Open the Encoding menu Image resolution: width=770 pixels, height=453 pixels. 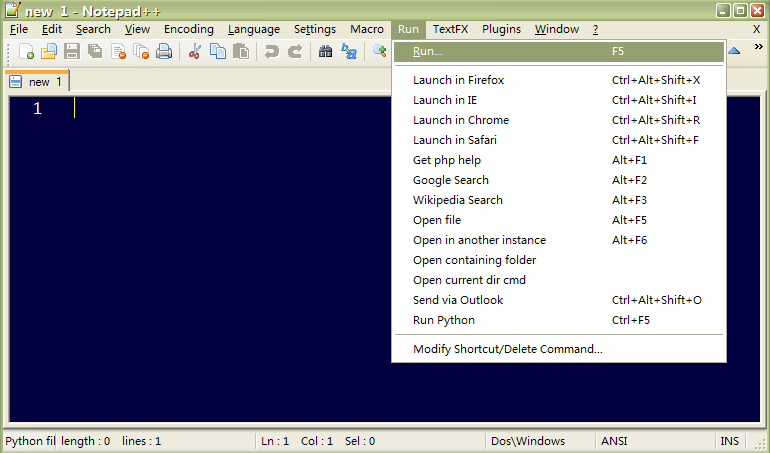tap(189, 29)
